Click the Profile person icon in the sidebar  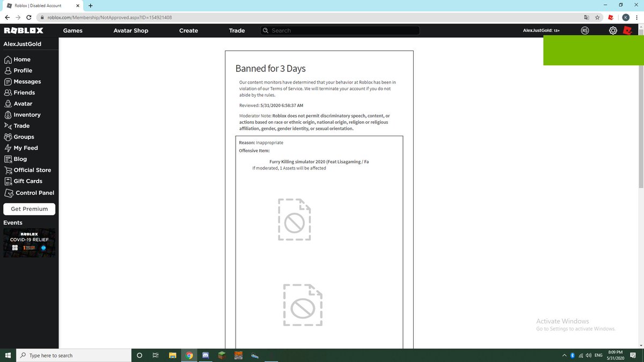pos(8,71)
